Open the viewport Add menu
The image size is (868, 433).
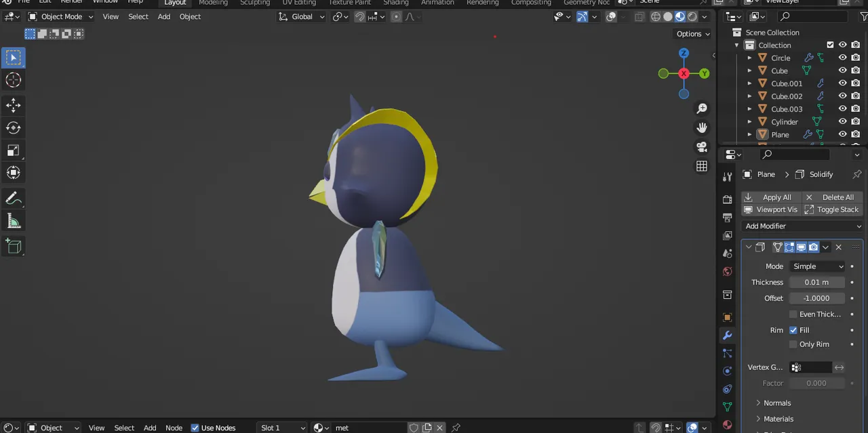click(164, 16)
